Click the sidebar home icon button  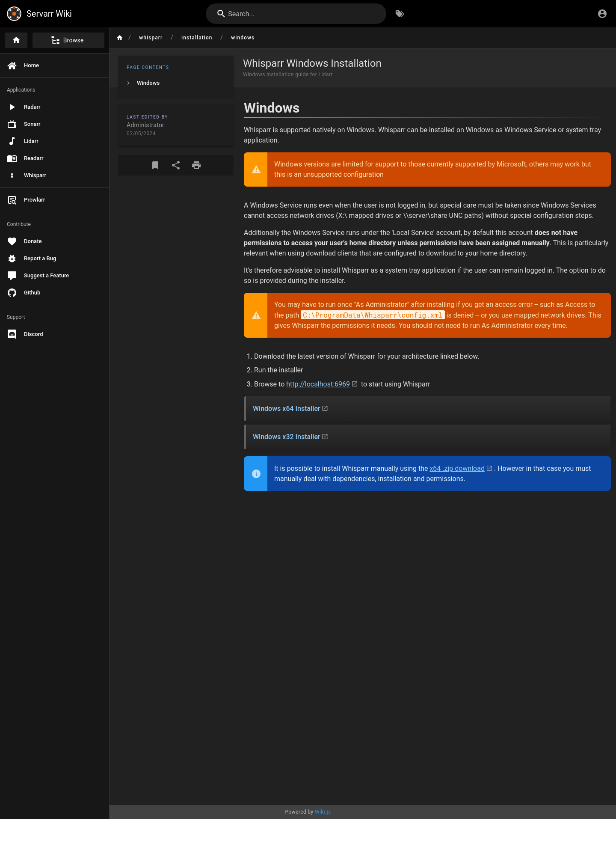click(16, 40)
